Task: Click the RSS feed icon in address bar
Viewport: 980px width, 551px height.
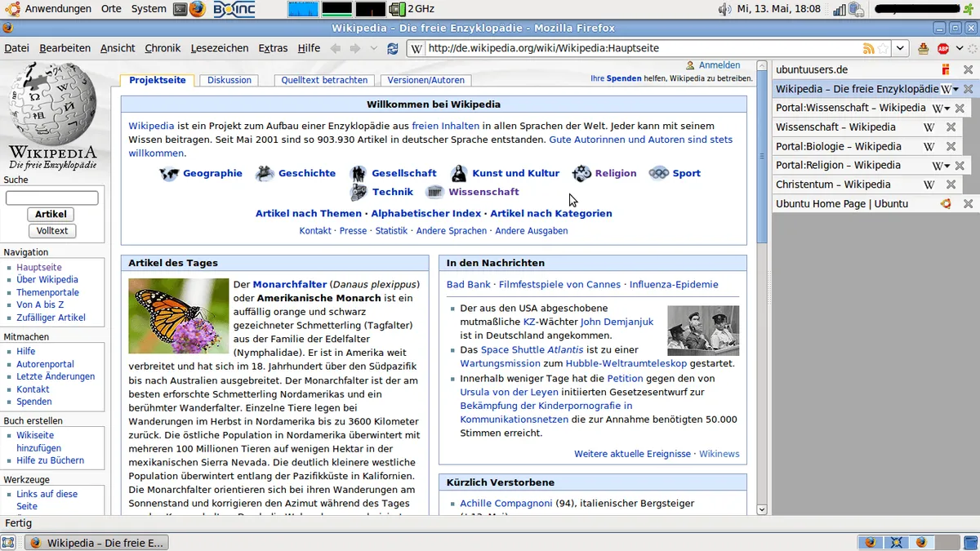Action: pos(868,48)
